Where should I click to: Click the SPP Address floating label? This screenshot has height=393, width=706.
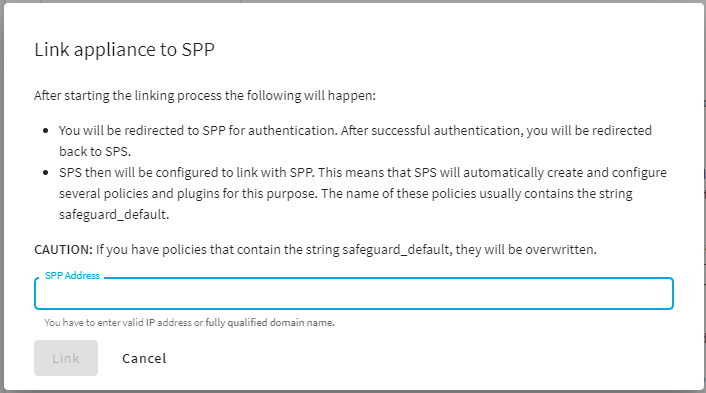pyautogui.click(x=72, y=276)
